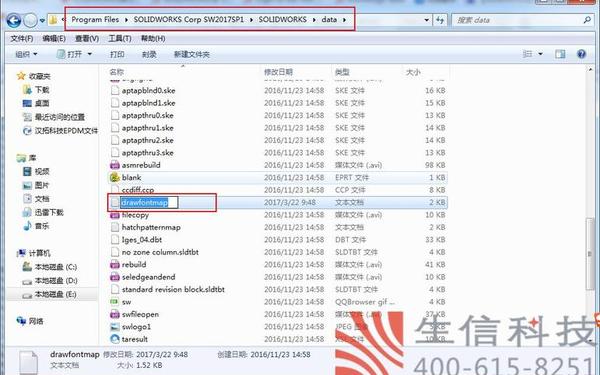The height and width of the screenshot is (375, 600).
Task: Sort by the 大小 column header
Action: (413, 72)
